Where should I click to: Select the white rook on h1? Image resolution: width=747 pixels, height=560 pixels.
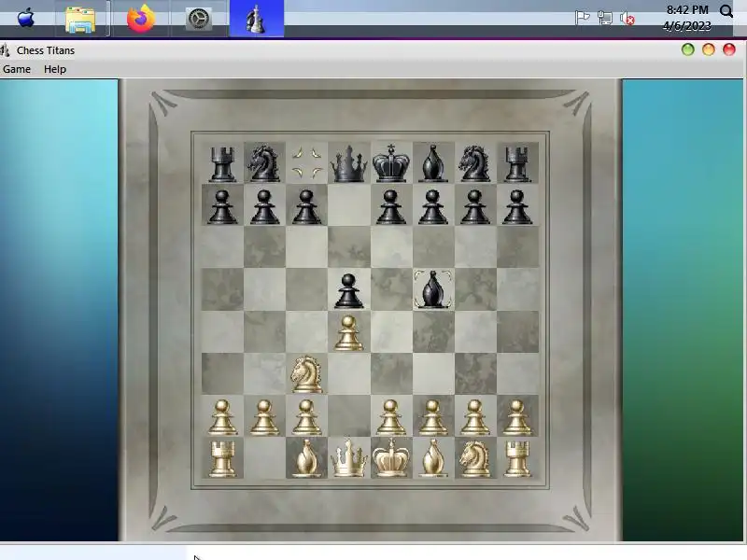point(517,458)
